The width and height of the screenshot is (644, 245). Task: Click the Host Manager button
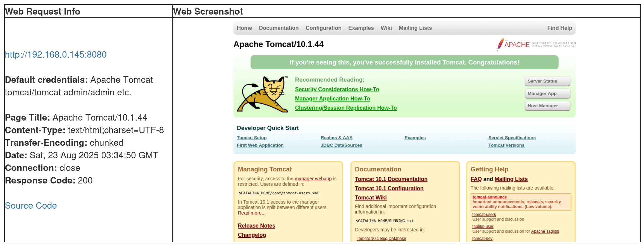pyautogui.click(x=547, y=106)
